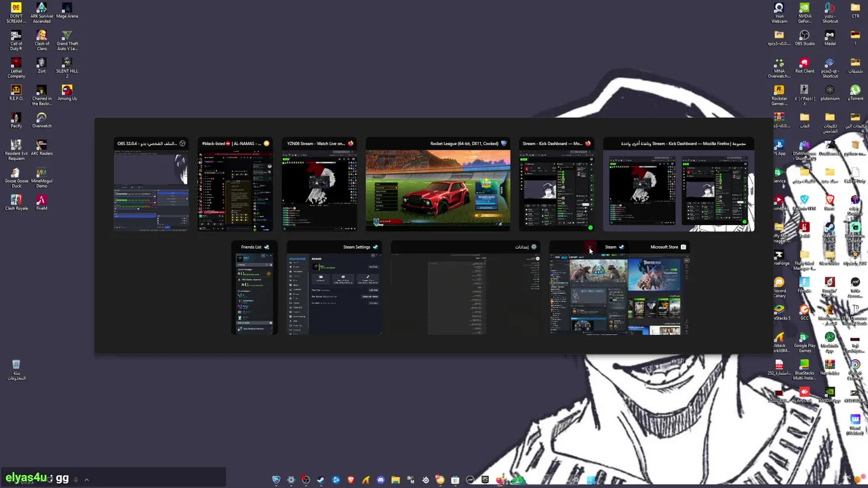
Task: Switch to the #black-listed Discord window thumbnail
Action: 235,185
